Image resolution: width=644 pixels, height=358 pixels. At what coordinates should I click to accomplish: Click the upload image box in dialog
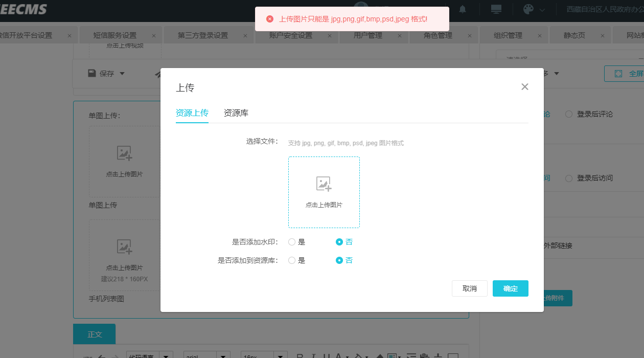pos(324,192)
